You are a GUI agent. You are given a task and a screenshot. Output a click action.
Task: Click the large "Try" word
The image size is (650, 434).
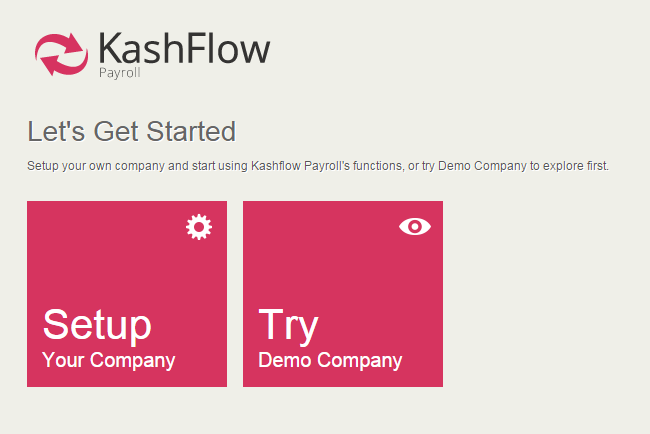(288, 325)
